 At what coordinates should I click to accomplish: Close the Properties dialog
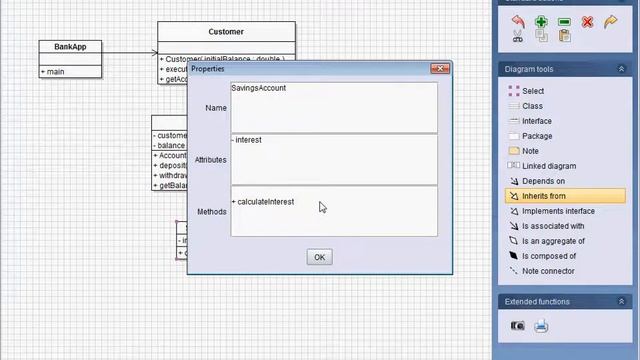440,69
